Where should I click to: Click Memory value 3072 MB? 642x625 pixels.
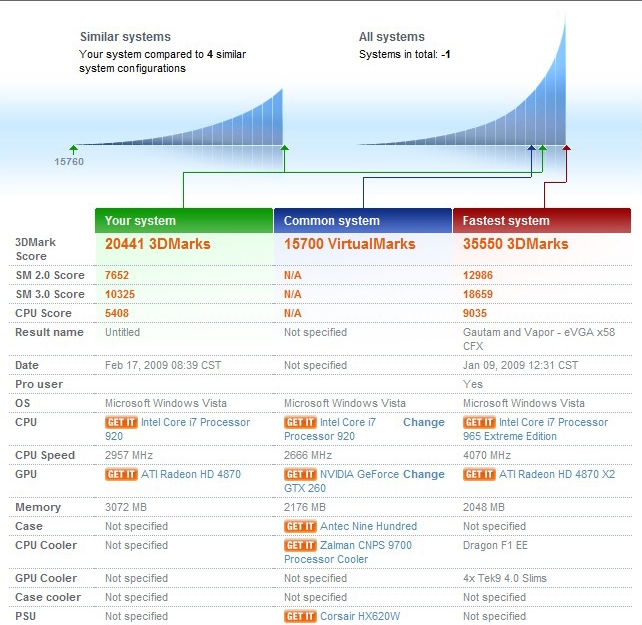click(x=126, y=507)
